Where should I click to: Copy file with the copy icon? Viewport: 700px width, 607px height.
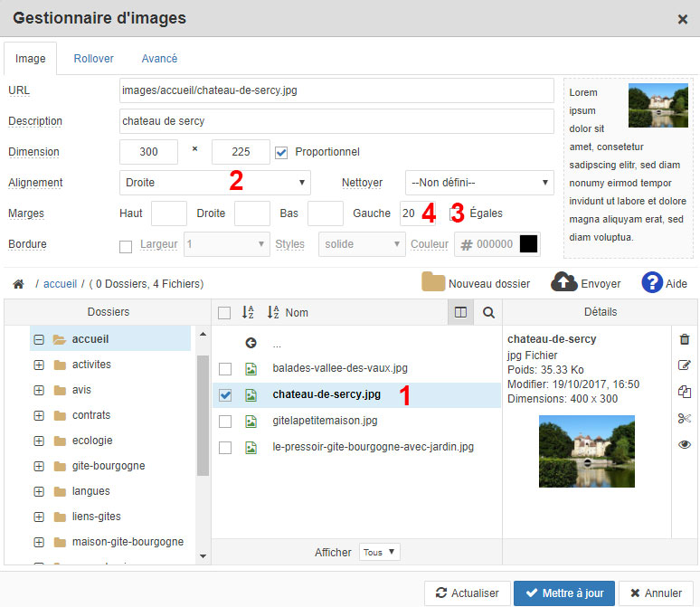(x=685, y=392)
